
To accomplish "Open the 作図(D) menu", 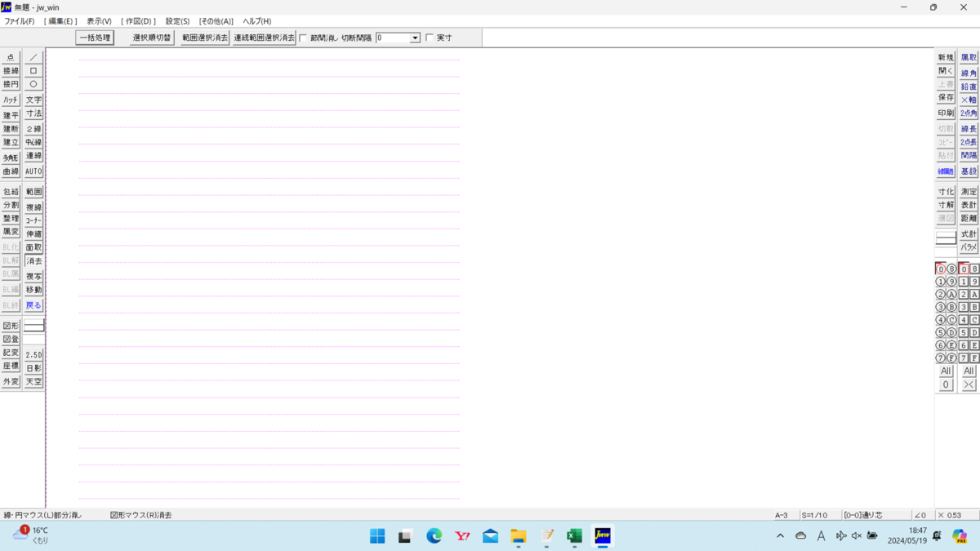I will point(139,20).
